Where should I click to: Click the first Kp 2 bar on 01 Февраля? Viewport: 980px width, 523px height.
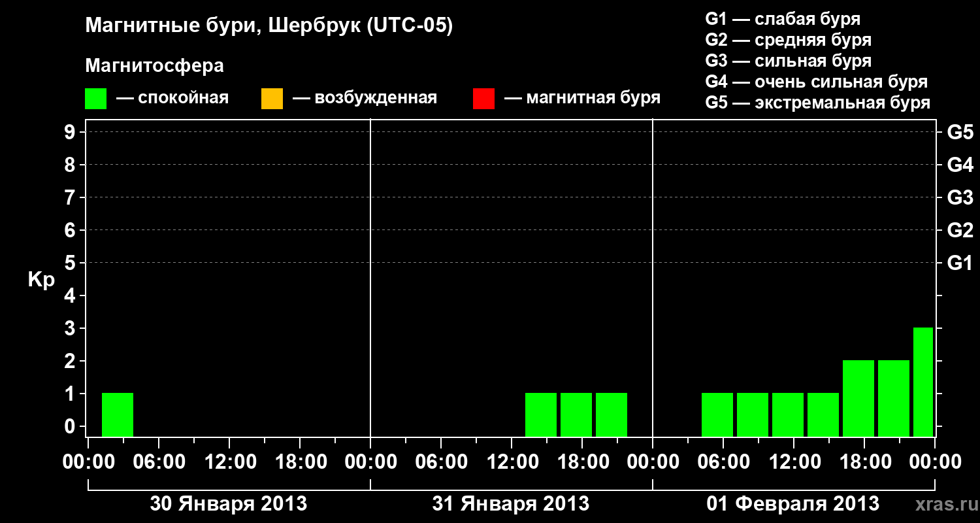(x=858, y=398)
